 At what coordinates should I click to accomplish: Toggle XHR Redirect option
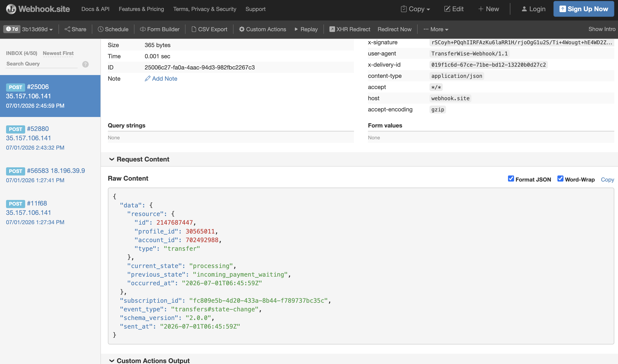[x=350, y=29]
